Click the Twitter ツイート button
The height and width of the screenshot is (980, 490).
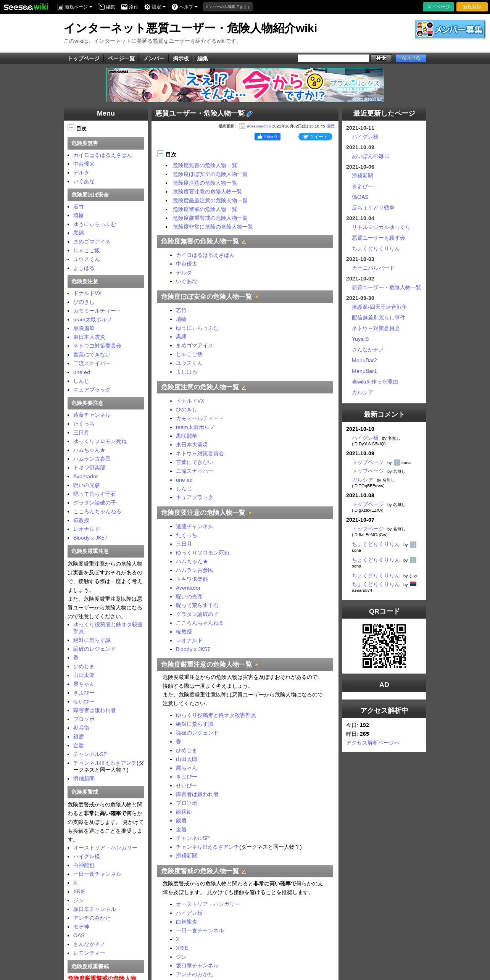coord(315,137)
